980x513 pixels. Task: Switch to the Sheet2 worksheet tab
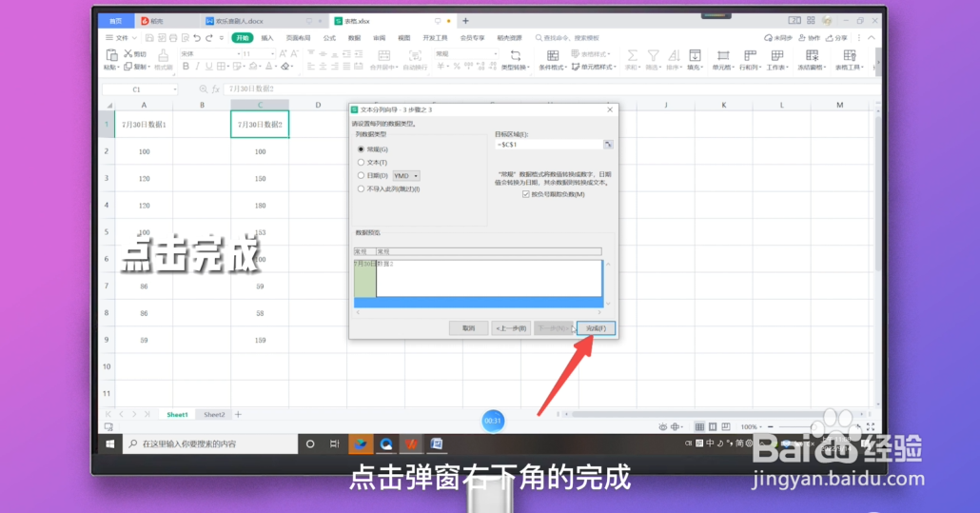(214, 414)
